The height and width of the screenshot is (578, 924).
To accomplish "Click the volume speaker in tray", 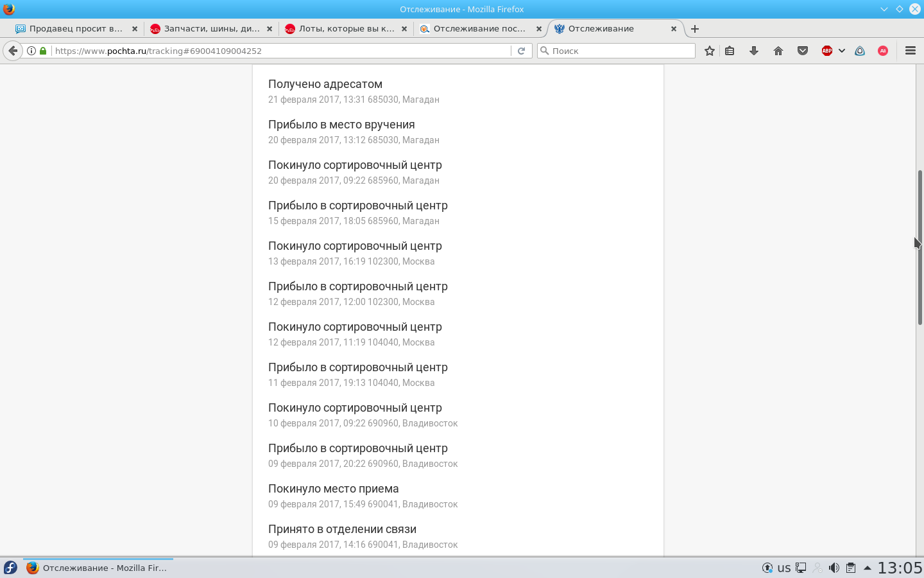I will pyautogui.click(x=834, y=568).
